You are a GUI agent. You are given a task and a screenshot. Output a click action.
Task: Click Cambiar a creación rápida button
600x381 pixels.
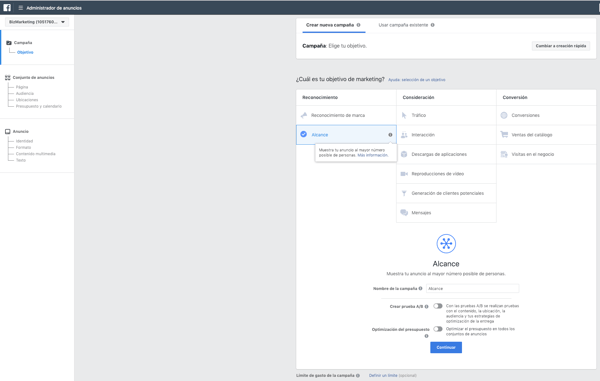[561, 46]
